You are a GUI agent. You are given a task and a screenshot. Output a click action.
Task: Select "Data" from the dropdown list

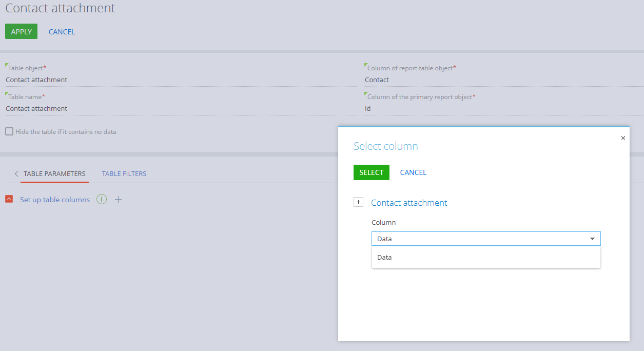click(x=384, y=257)
